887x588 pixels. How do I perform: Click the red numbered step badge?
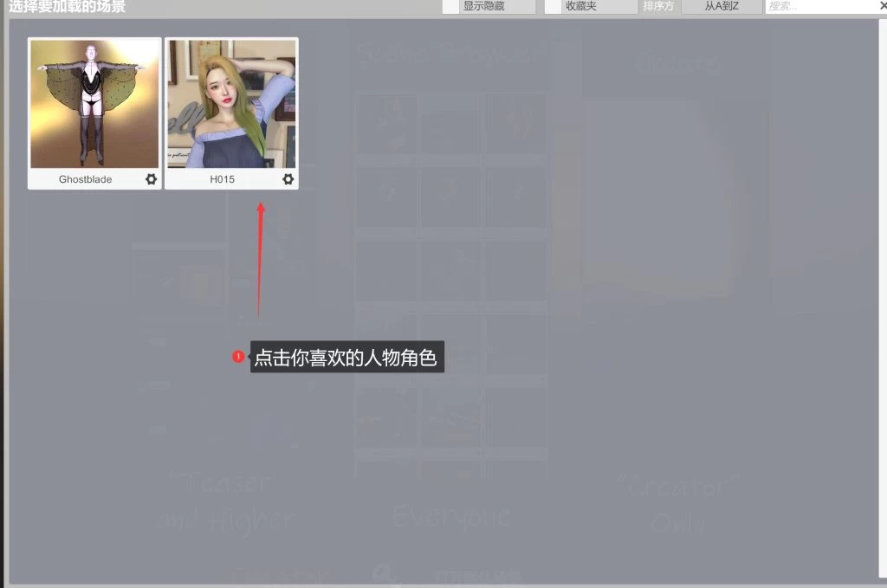click(x=238, y=357)
